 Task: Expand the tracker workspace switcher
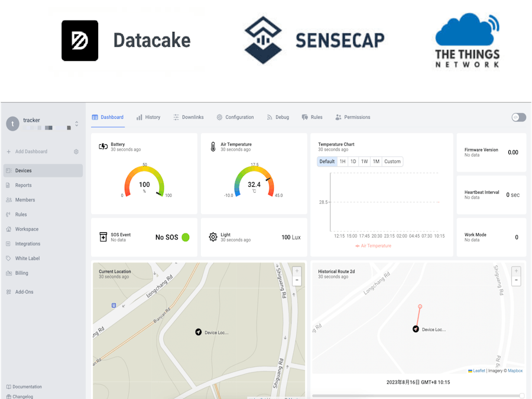[77, 124]
